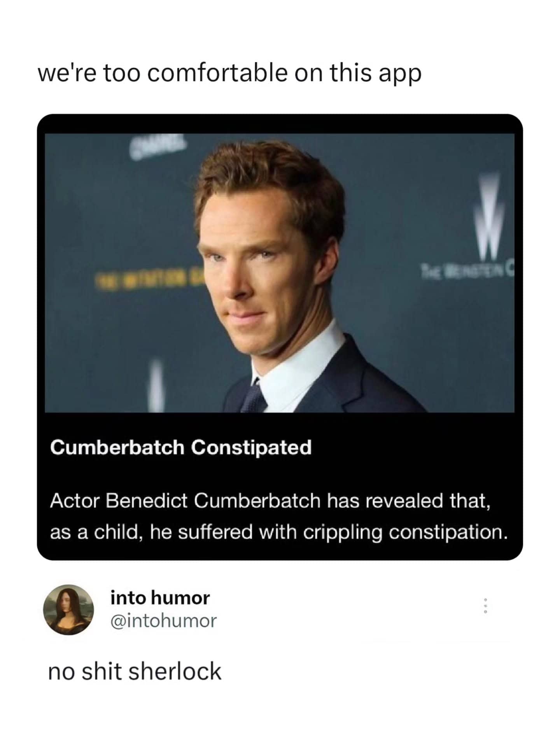Click the 'no shit sherlock' tweet text

pos(135,672)
